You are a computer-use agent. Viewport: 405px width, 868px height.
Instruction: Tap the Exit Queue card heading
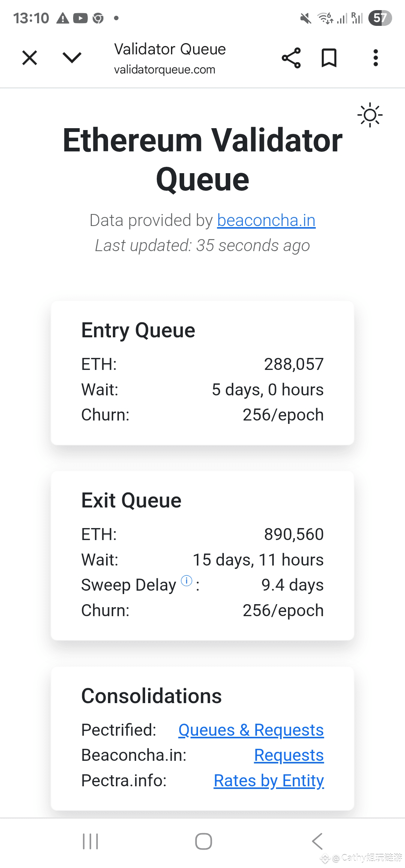coord(131,500)
